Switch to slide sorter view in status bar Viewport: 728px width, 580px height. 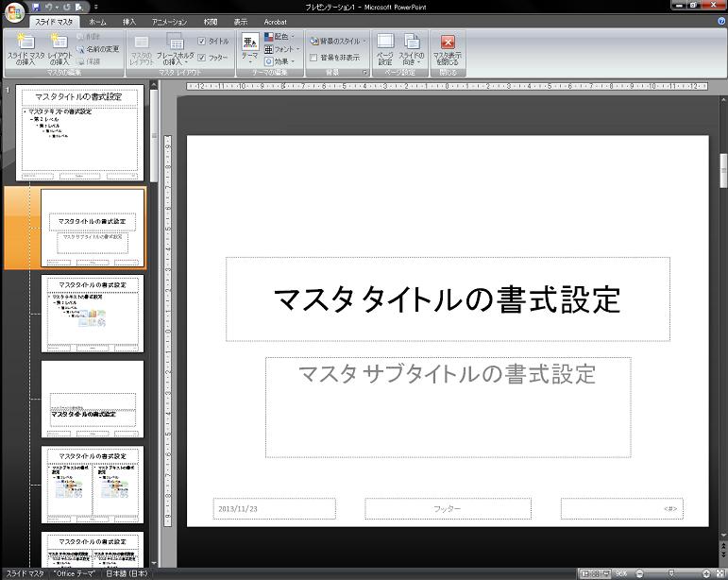tap(595, 573)
